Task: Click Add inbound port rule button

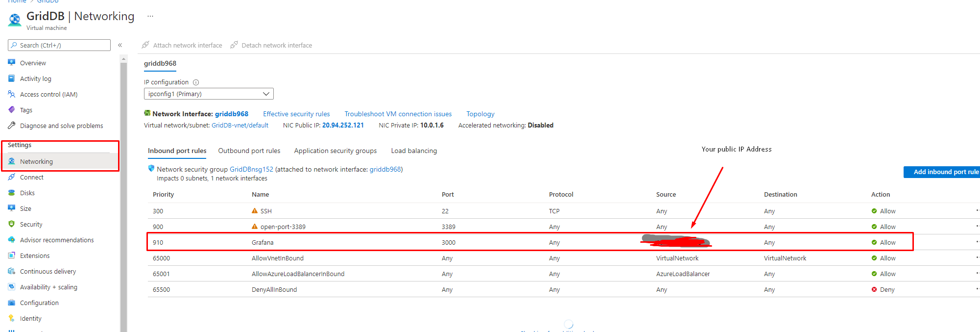Action: tap(942, 172)
